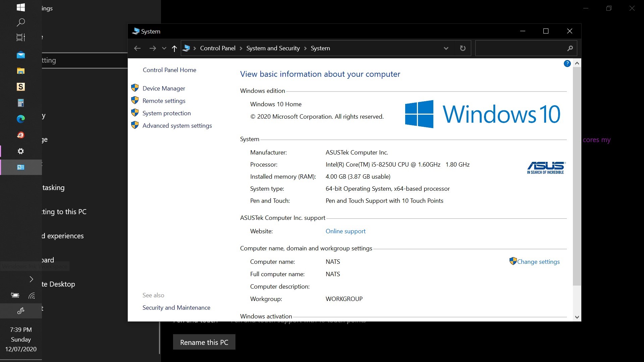Launch the Calculator from the taskbar
644x362 pixels.
pos(21,103)
